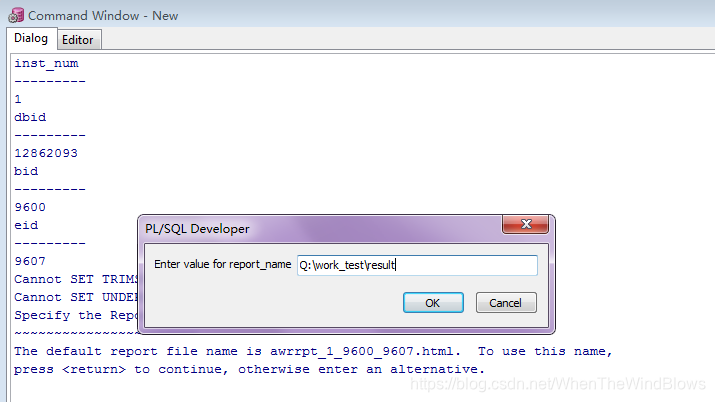Click the 'press <return> to continue' line
Screen dimensions: 715x402
pos(249,369)
